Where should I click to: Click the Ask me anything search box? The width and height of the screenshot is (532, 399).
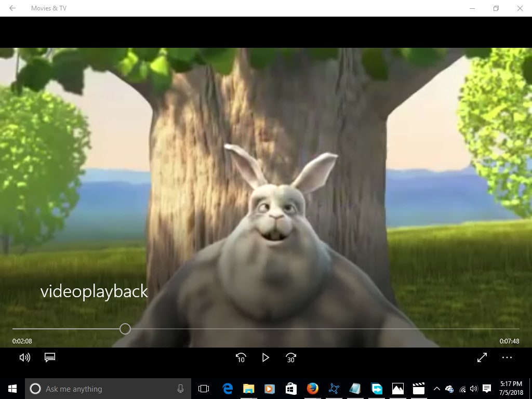[x=108, y=389]
